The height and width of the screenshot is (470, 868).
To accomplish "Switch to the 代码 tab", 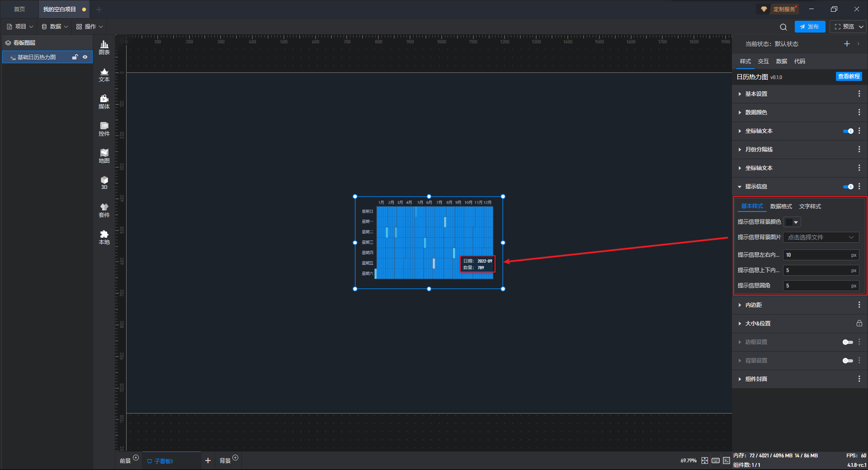I will coord(799,61).
